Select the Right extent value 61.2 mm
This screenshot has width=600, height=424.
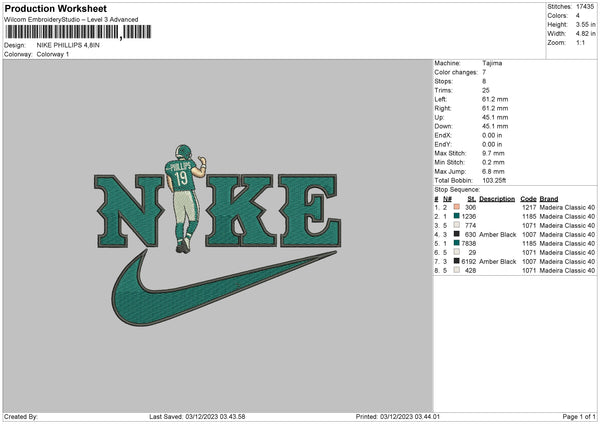495,108
